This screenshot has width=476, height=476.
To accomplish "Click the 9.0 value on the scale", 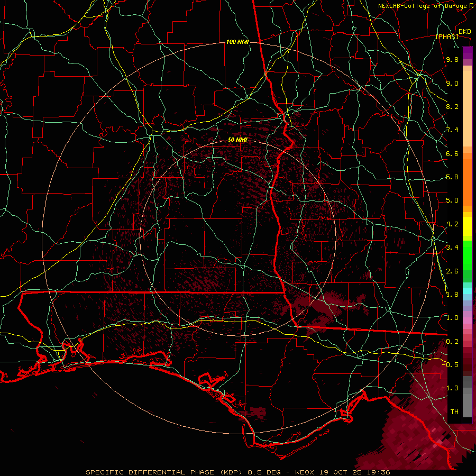I will (452, 83).
